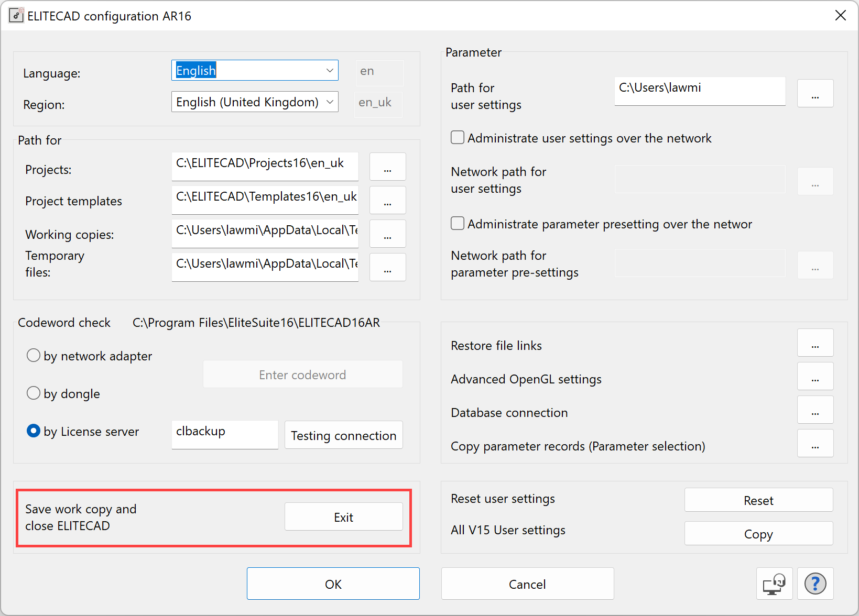Select codeword check by License server
859x616 pixels.
tap(34, 431)
